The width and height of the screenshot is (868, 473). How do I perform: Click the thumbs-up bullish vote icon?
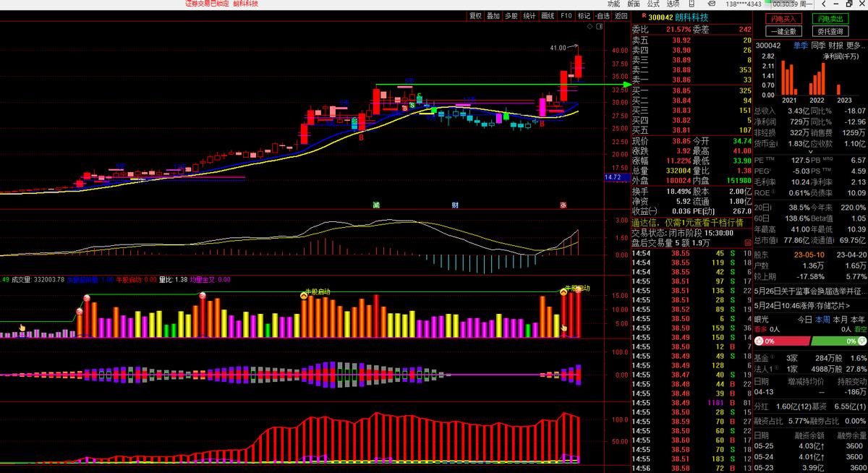(759, 341)
